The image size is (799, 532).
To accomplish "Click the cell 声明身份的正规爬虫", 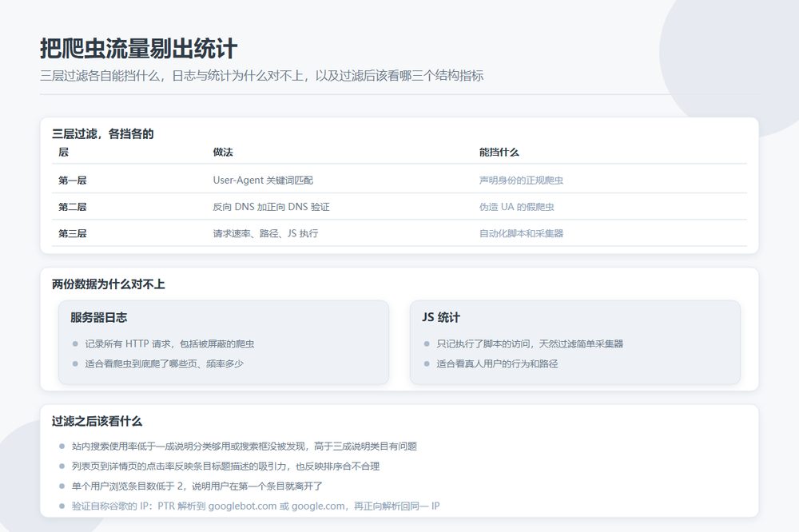I will pyautogui.click(x=521, y=180).
